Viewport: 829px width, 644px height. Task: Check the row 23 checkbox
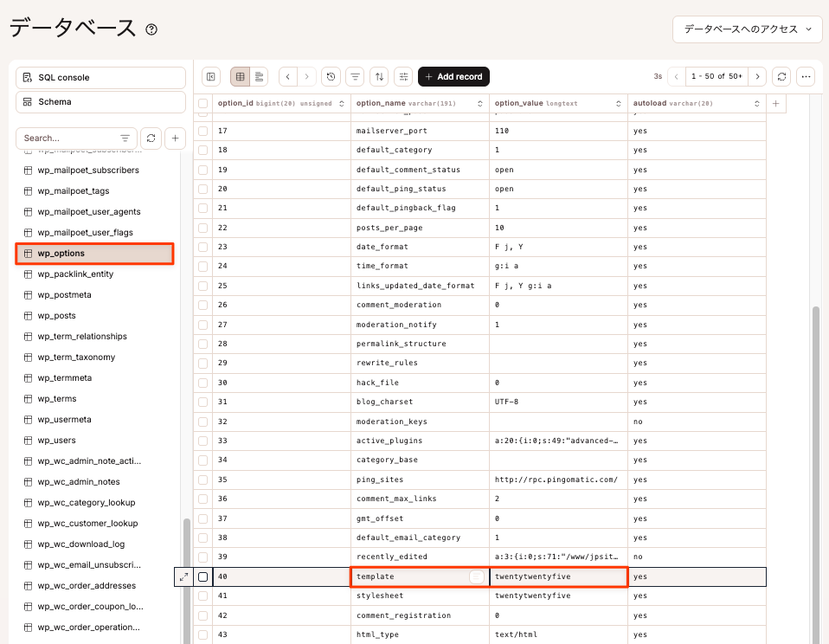(203, 247)
